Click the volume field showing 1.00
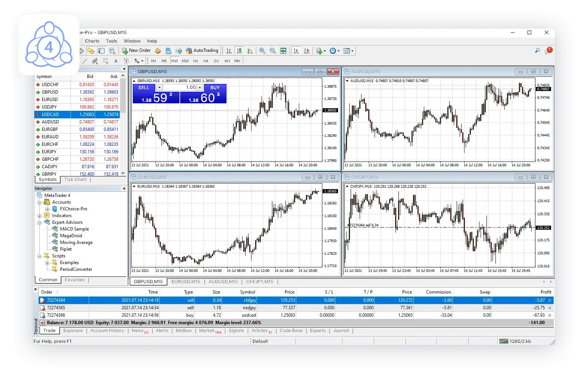588x373 pixels. [180, 88]
